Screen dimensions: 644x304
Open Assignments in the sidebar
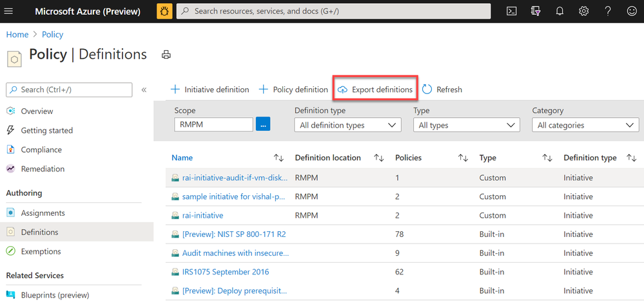43,213
